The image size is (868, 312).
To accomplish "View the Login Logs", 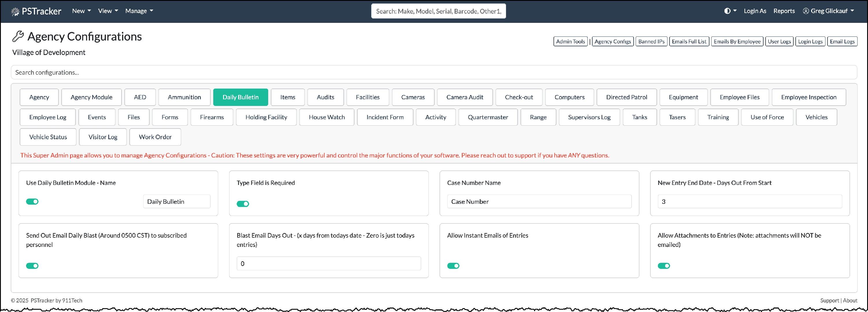I will (810, 41).
